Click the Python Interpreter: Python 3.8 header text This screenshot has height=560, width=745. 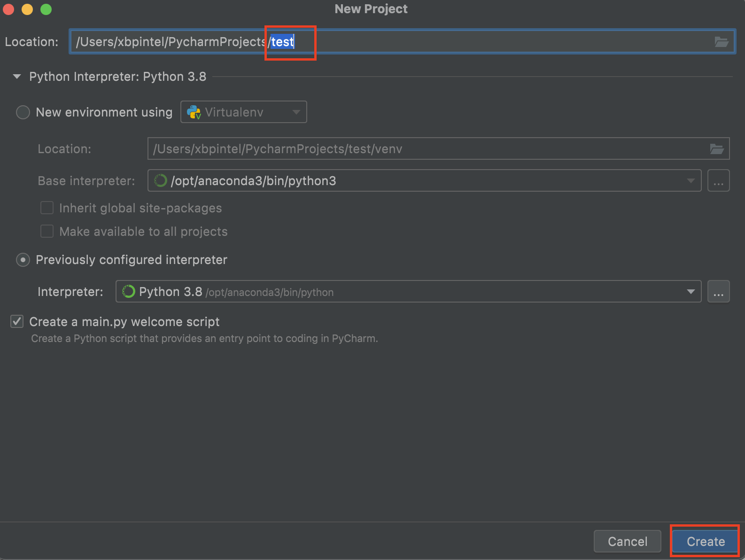coord(118,77)
